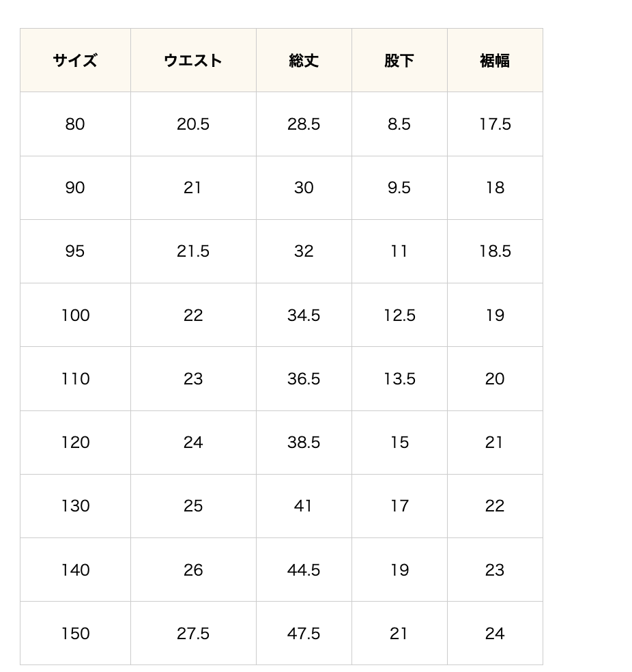Click the size 140 cell
The image size is (632, 672).
tap(75, 570)
